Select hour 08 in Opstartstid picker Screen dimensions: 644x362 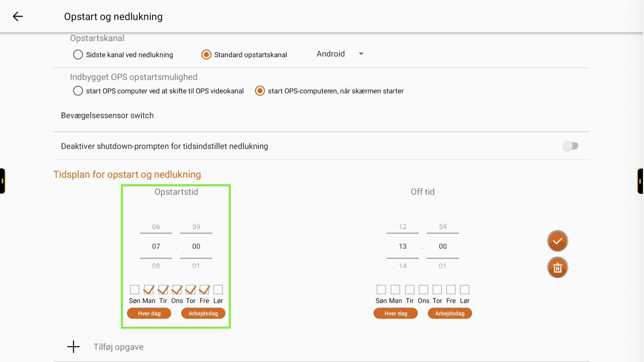coord(156,266)
